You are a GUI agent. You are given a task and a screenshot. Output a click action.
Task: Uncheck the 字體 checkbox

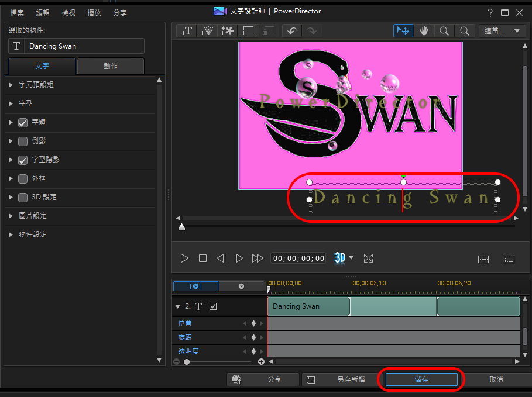(x=23, y=122)
